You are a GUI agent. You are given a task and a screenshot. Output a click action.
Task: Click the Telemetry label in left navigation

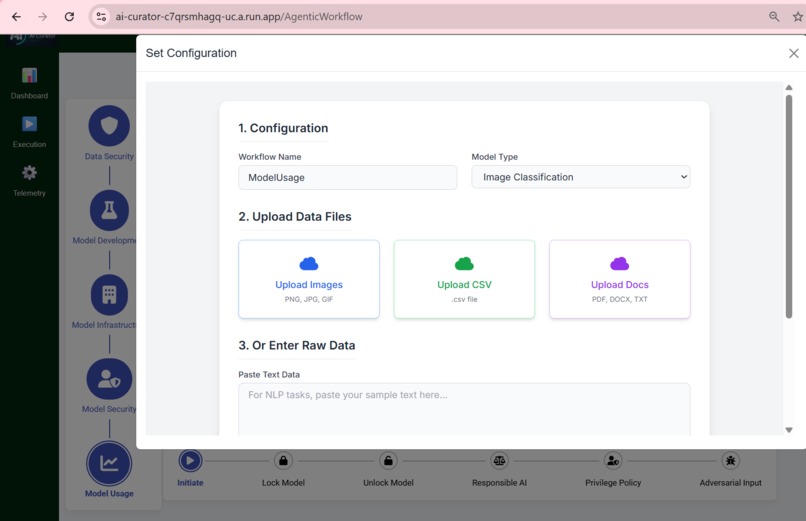click(x=29, y=193)
